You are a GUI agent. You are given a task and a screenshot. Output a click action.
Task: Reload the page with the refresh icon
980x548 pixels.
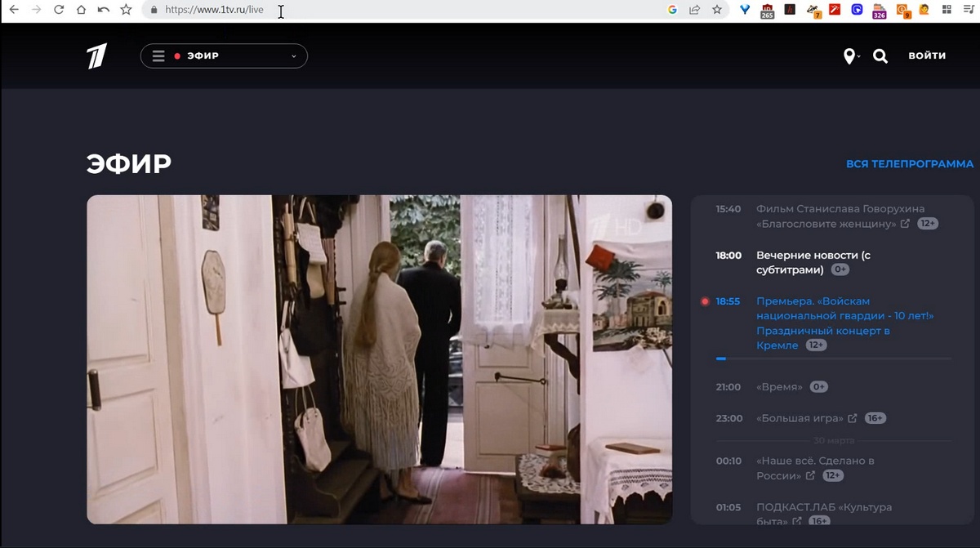(59, 10)
